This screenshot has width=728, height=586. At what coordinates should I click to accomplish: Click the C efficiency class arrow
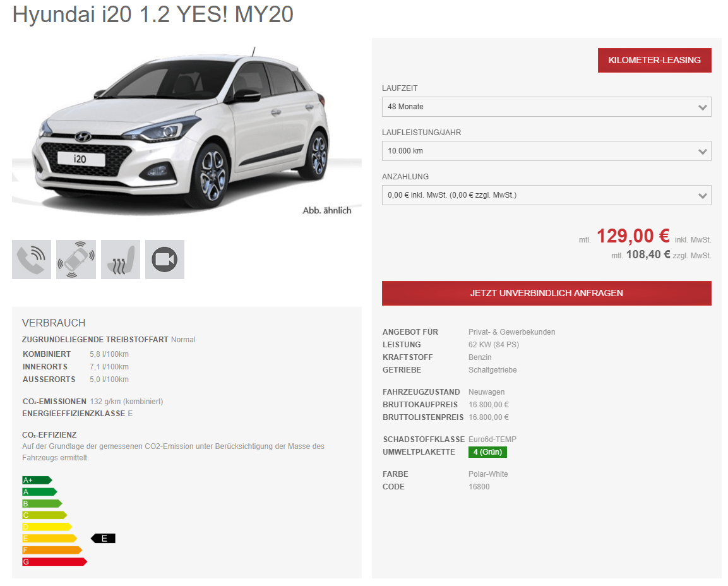45,515
